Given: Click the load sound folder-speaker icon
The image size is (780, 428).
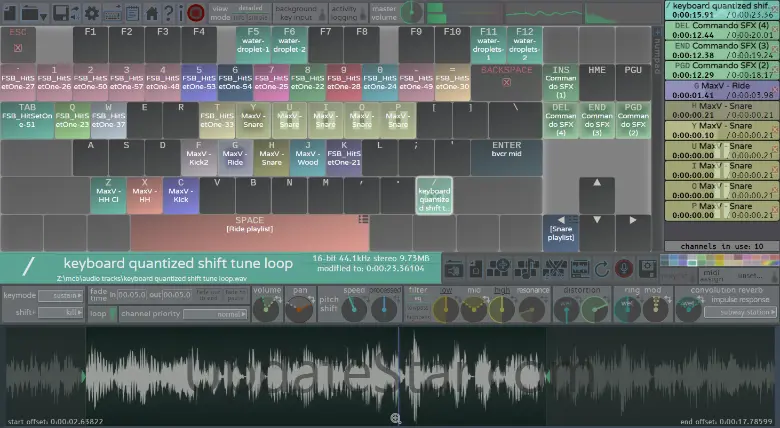Looking at the screenshot, I should click(454, 269).
